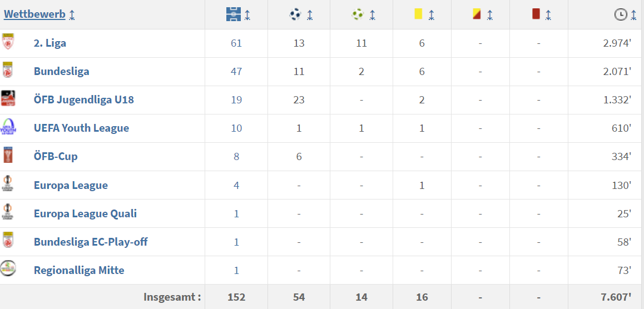Sort by minutes played clock icon
The height and width of the screenshot is (309, 644).
621,15
